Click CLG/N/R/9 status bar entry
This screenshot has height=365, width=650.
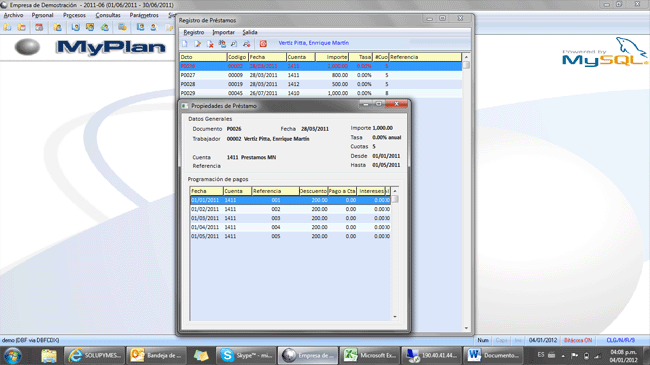[x=621, y=340]
